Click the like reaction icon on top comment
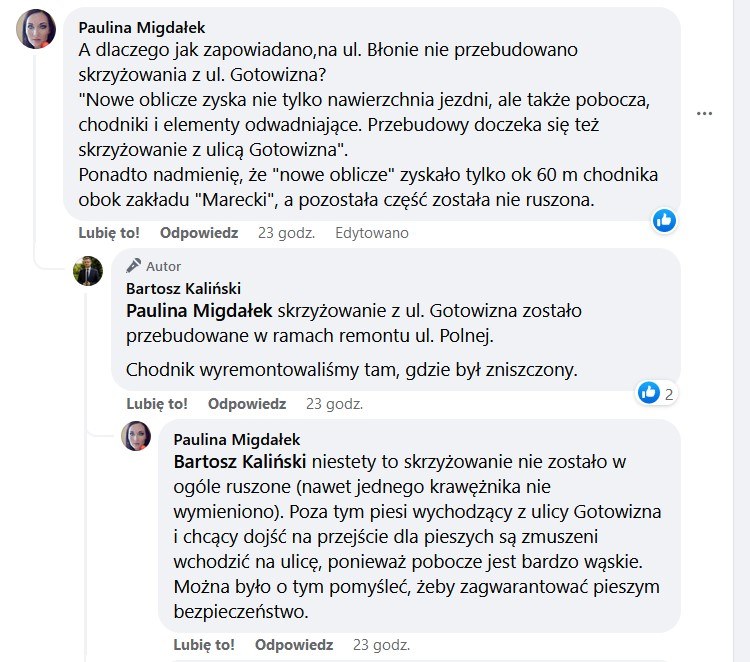The image size is (750, 662). click(x=665, y=221)
